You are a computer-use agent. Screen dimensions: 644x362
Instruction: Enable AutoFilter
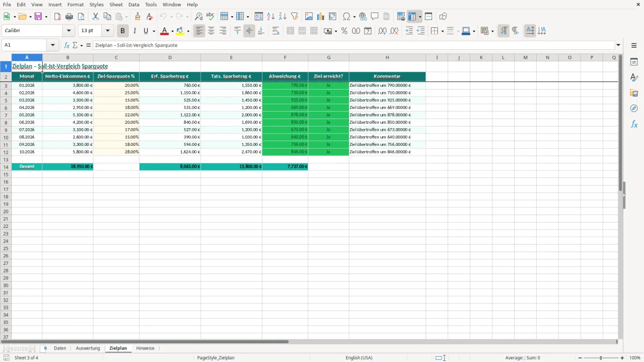pos(295,17)
